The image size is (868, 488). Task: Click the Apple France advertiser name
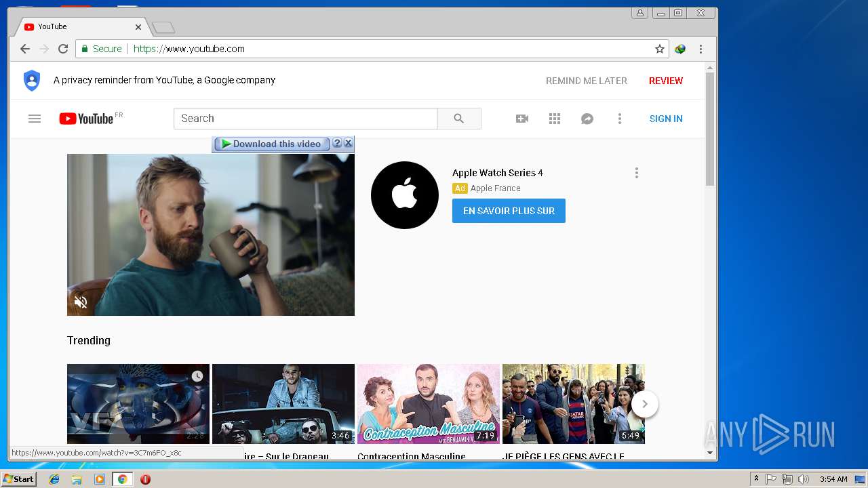click(496, 188)
